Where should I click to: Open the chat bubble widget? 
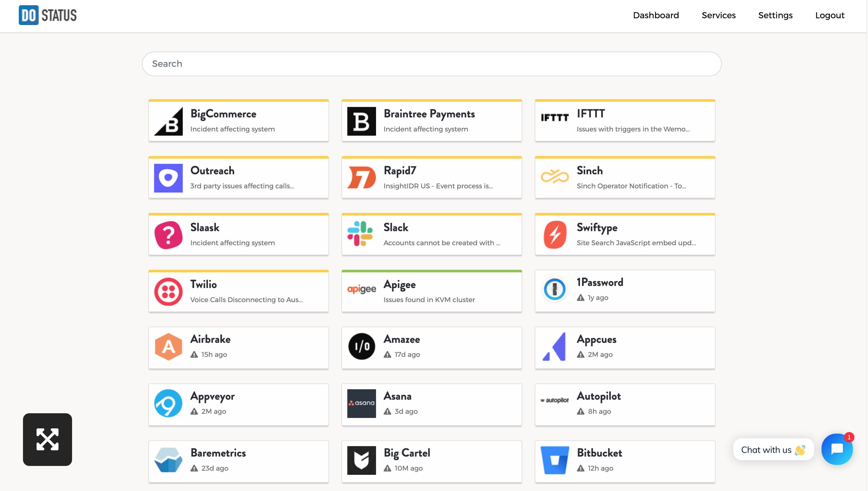coord(836,449)
